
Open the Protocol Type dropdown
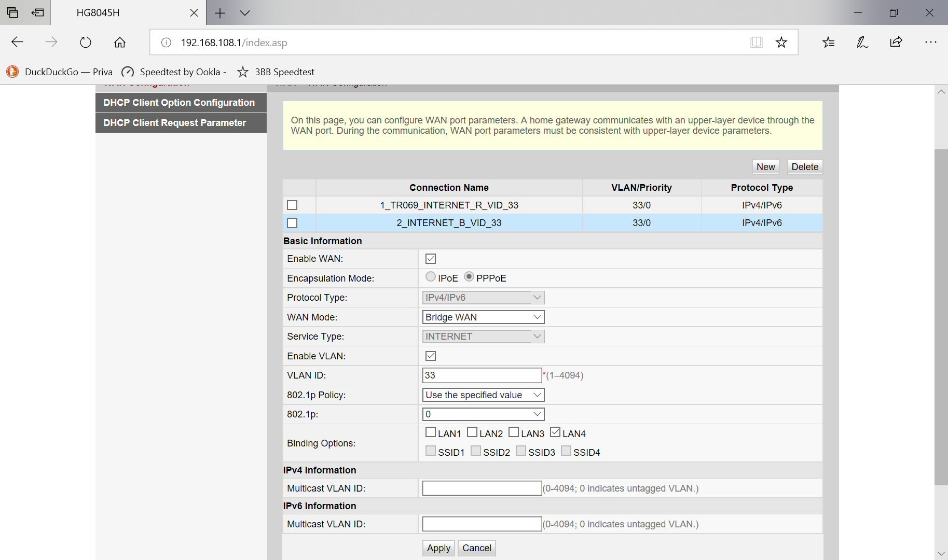click(x=483, y=298)
